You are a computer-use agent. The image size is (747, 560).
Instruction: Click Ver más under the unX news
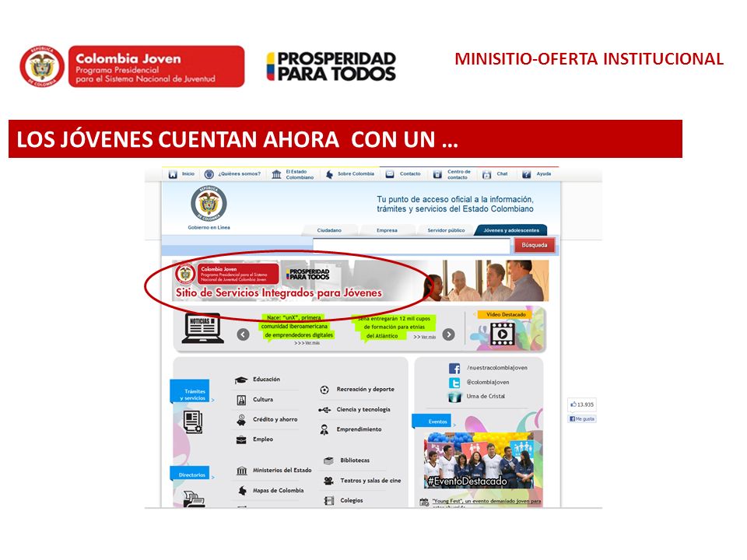click(313, 343)
